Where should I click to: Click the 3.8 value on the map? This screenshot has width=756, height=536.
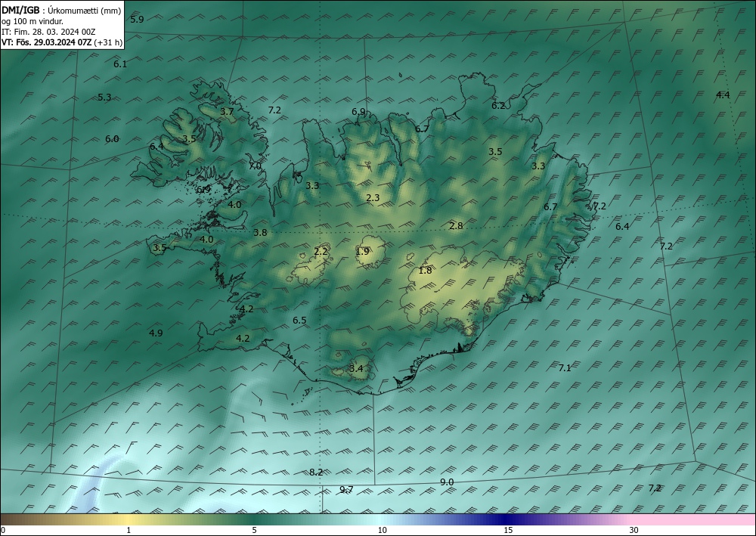point(260,232)
